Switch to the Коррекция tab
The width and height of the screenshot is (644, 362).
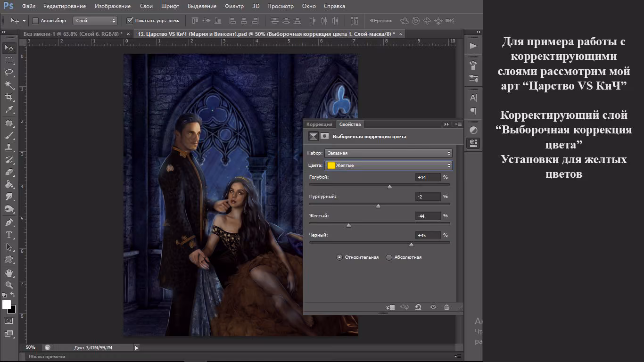coord(319,124)
